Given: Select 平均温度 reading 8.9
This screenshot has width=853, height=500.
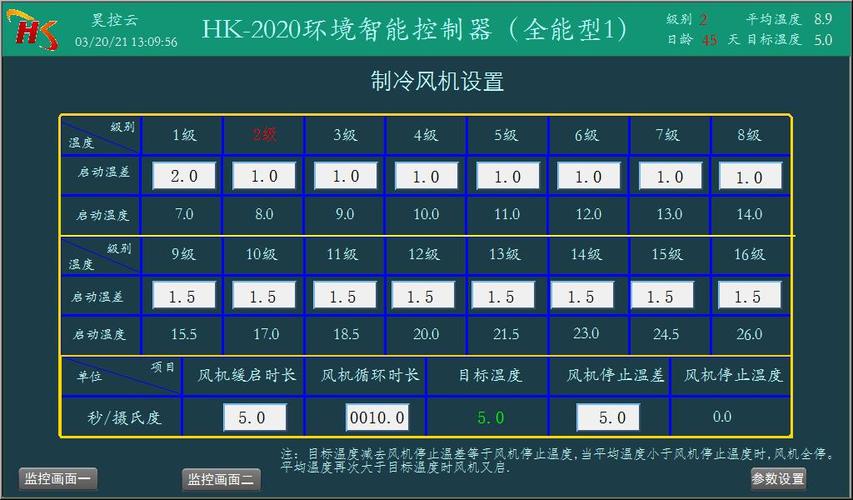Looking at the screenshot, I should coord(823,19).
